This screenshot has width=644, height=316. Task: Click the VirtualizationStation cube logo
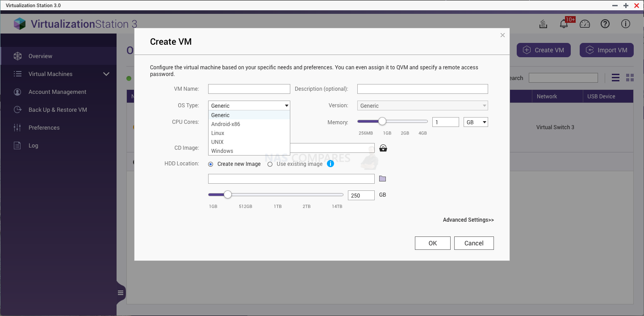point(20,24)
